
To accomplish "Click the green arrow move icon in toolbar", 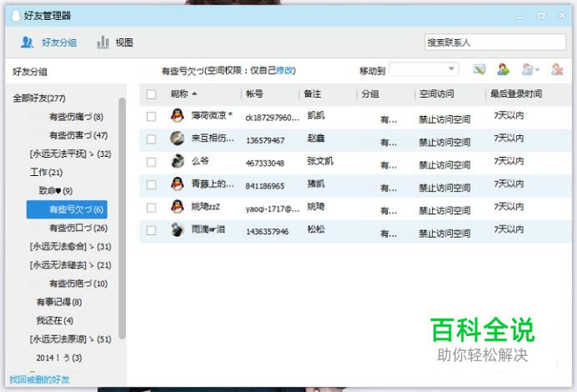I will 479,69.
